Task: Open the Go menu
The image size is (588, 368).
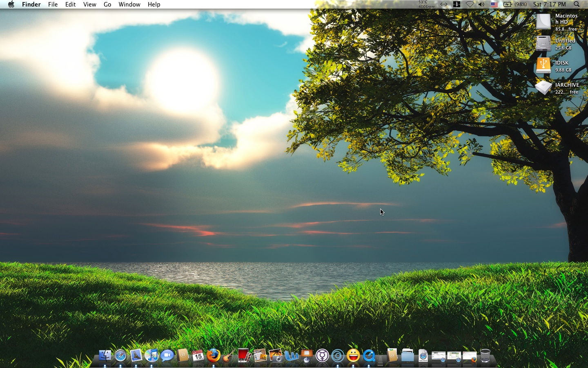Action: tap(107, 4)
